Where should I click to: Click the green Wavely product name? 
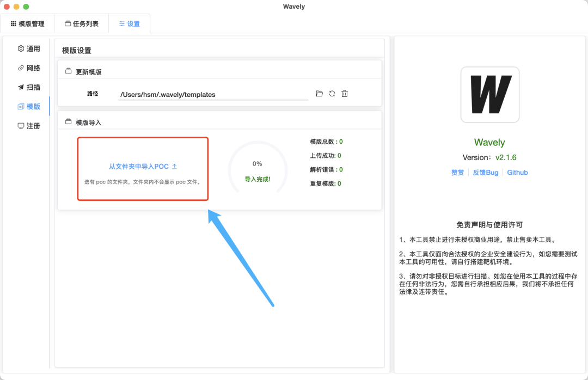click(x=489, y=143)
